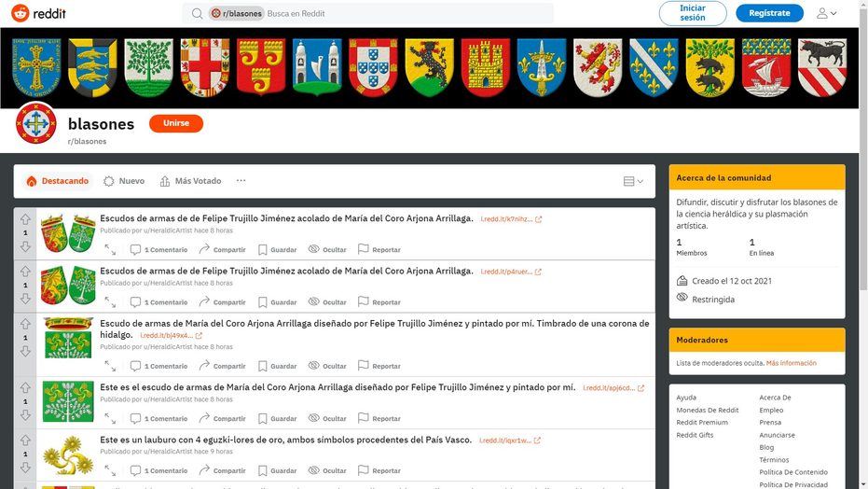868x489 pixels.
Task: Save the lauburo eguzki-lores post
Action: pos(277,470)
